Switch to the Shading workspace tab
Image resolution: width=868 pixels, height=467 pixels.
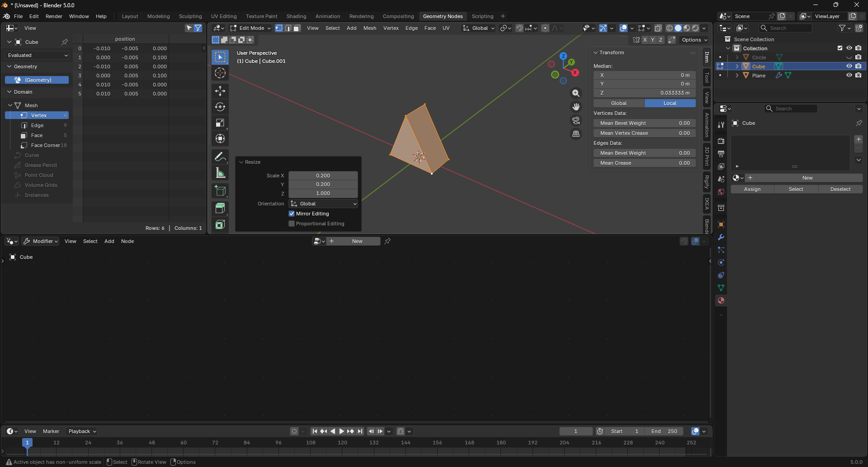pyautogui.click(x=296, y=16)
